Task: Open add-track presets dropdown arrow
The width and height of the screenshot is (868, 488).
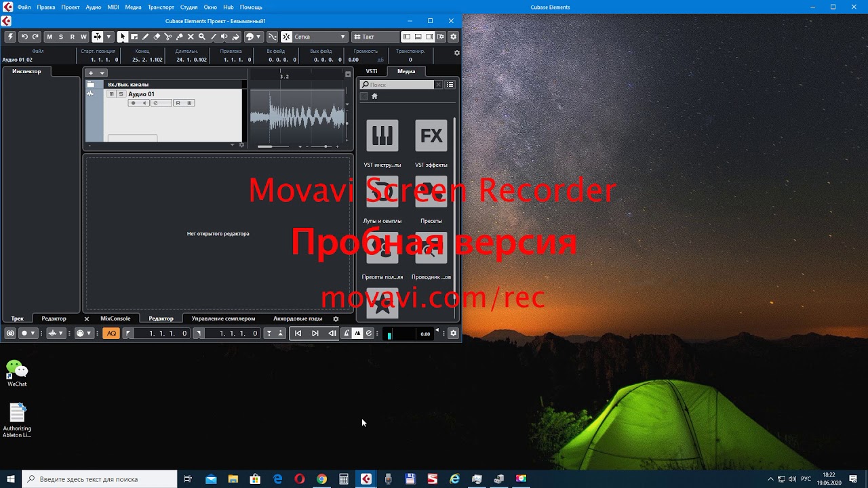Action: click(x=102, y=73)
